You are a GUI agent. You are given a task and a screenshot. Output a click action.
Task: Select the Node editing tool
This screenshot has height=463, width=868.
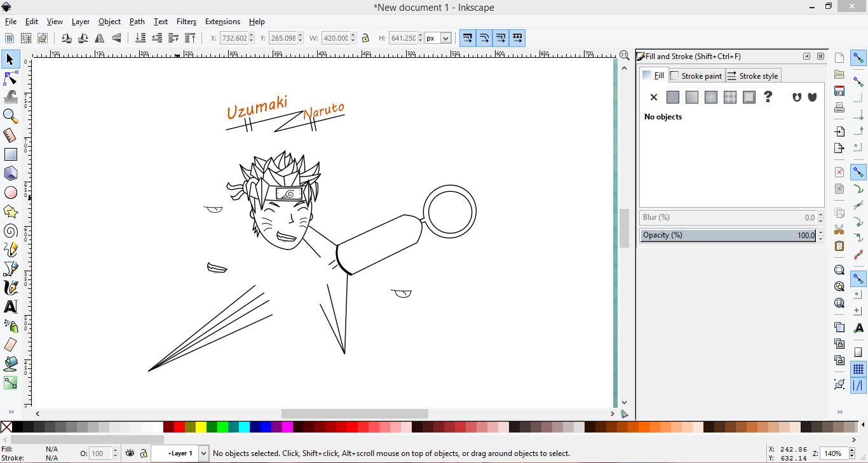[x=11, y=78]
